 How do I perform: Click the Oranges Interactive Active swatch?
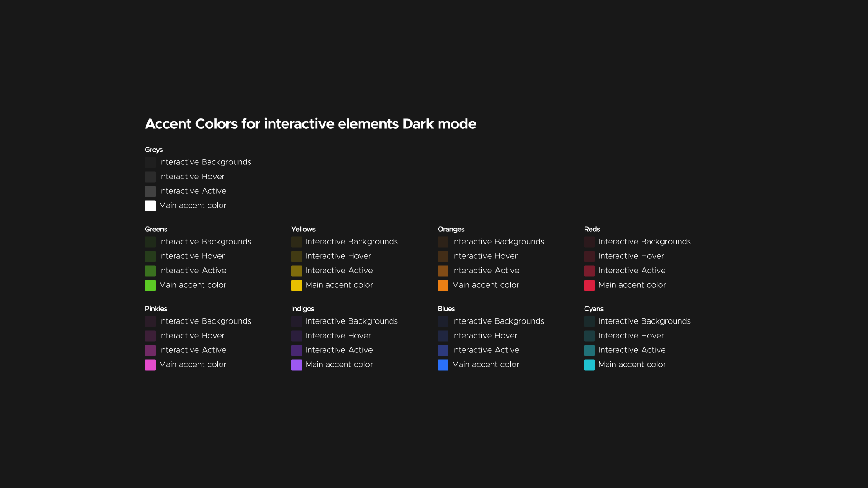(443, 271)
